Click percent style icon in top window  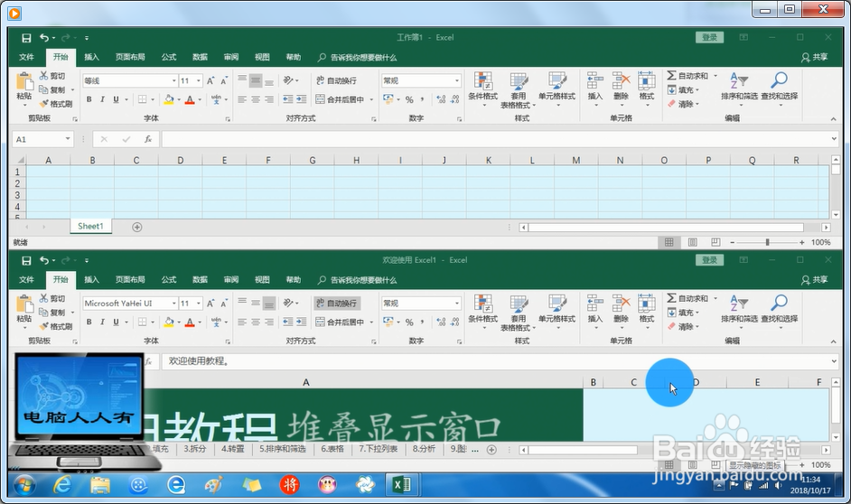click(409, 99)
